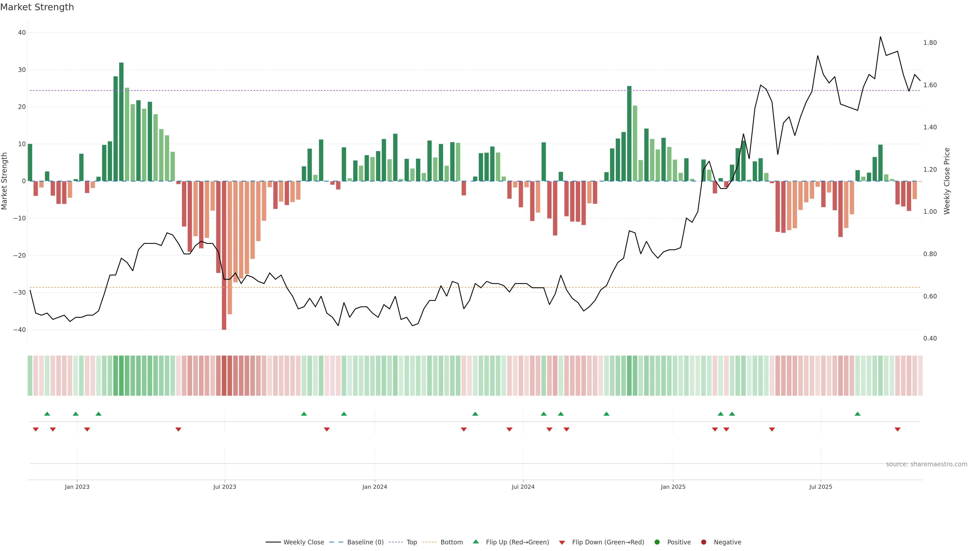
Task: Click the Weekly Close Price axis title
Action: (947, 181)
